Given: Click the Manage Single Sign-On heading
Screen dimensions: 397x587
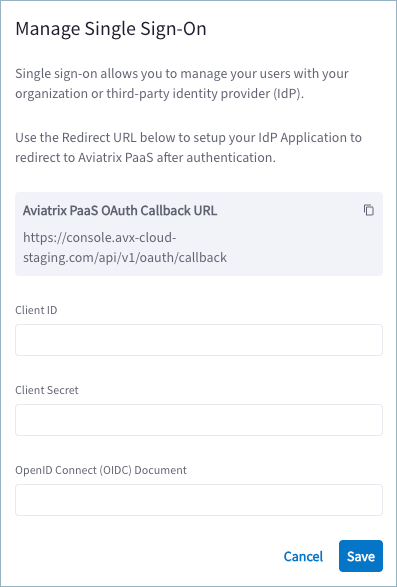Looking at the screenshot, I should click(x=111, y=29).
